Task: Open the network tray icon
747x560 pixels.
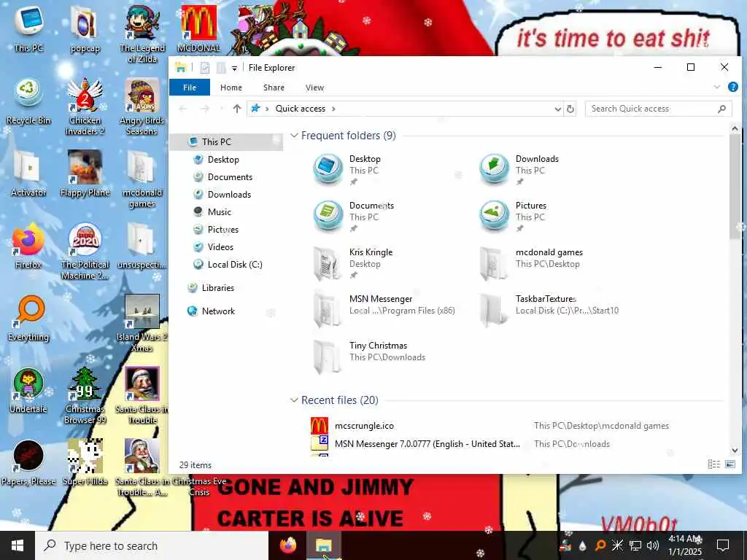Action: coord(635,545)
